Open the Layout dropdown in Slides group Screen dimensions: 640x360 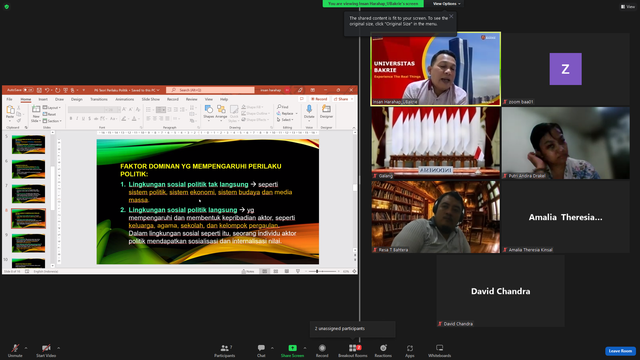(x=52, y=107)
